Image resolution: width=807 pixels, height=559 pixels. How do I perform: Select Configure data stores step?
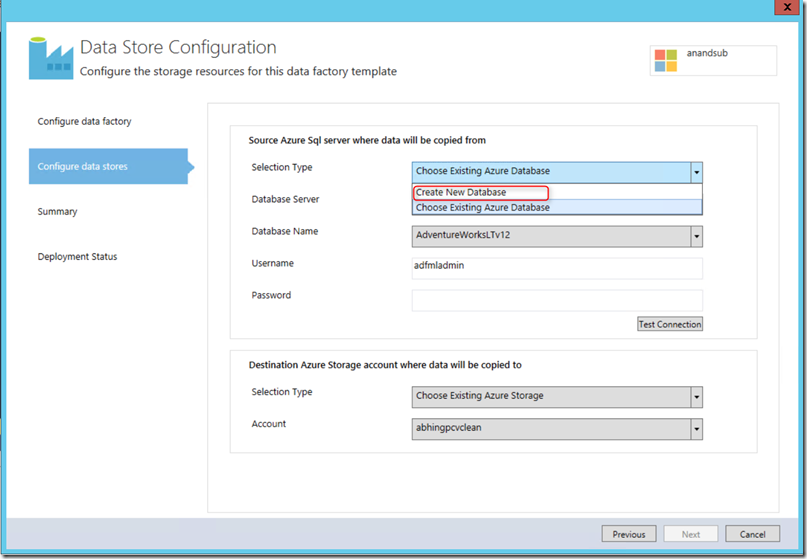108,166
